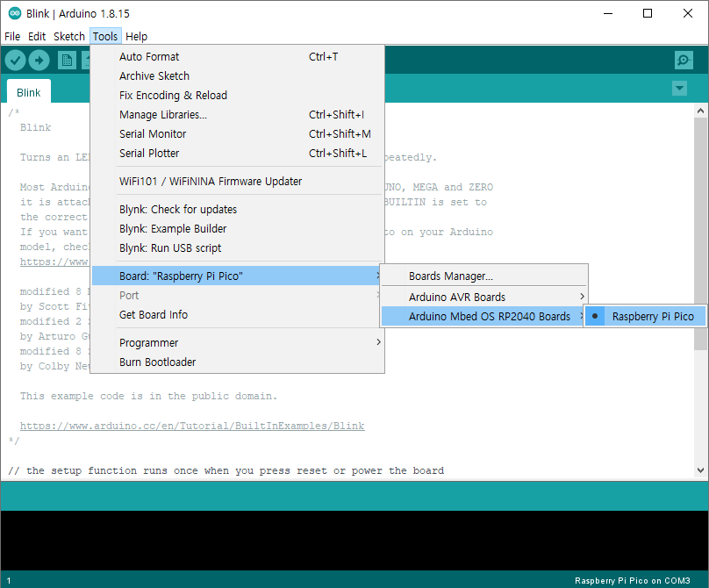Click the Verify checkmark toolbar icon
709x588 pixels.
tap(15, 60)
